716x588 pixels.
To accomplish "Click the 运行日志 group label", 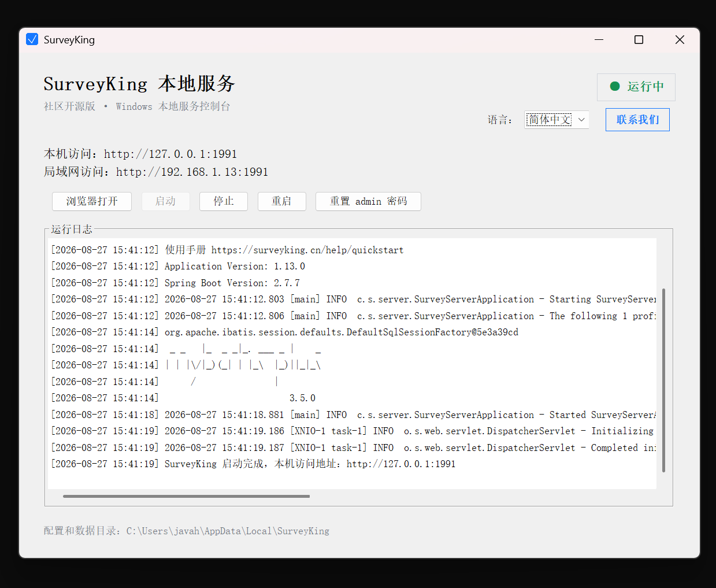I will pyautogui.click(x=72, y=229).
